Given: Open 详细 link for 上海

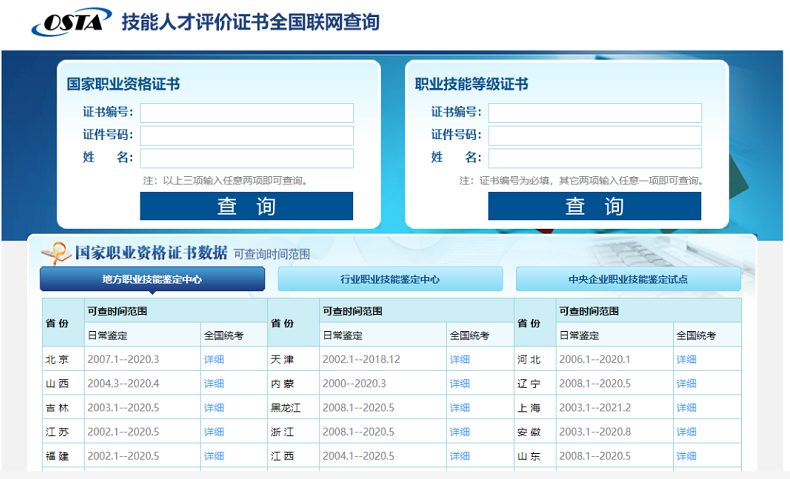Looking at the screenshot, I should tap(686, 407).
